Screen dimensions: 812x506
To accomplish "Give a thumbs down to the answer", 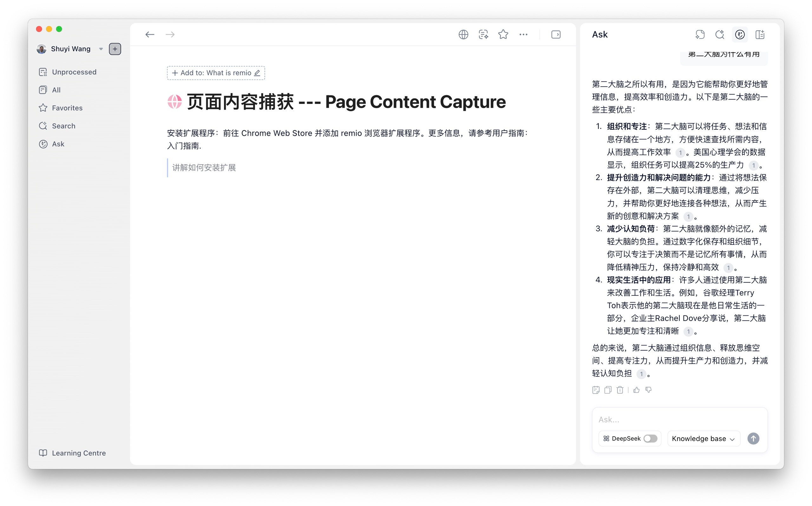I will 648,390.
